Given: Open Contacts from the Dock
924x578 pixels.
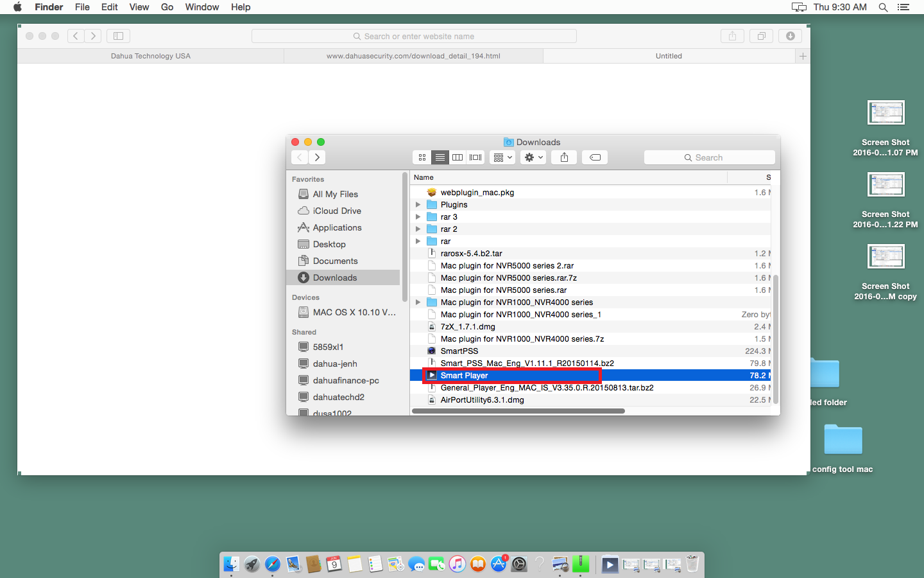Looking at the screenshot, I should (314, 564).
